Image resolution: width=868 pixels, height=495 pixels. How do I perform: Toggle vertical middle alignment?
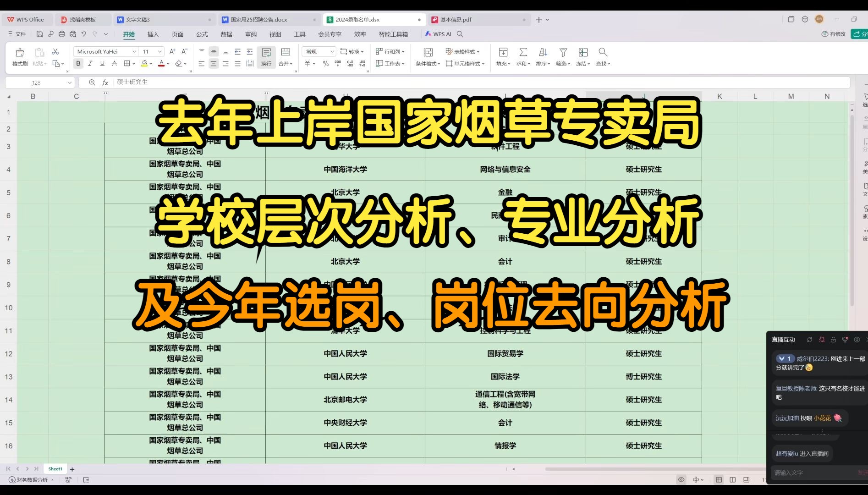point(214,52)
